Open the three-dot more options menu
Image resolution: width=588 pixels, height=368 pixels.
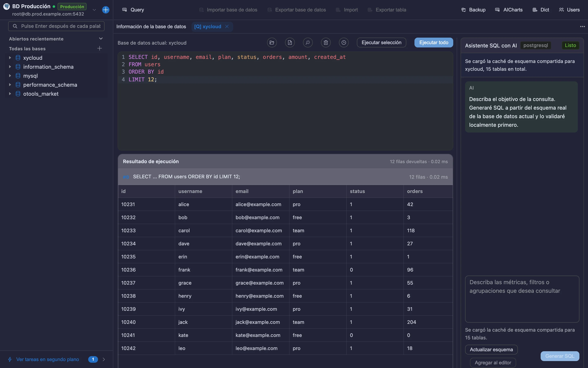tap(582, 27)
